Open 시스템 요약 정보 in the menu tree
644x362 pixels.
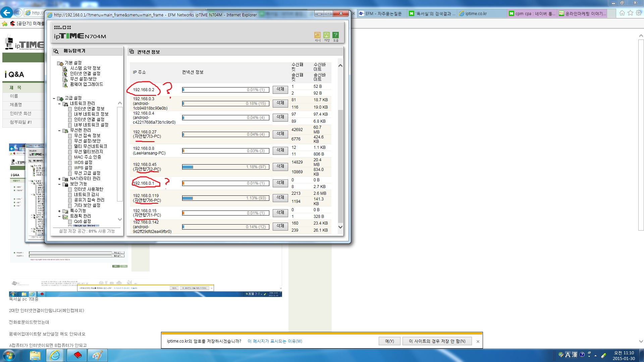85,68
